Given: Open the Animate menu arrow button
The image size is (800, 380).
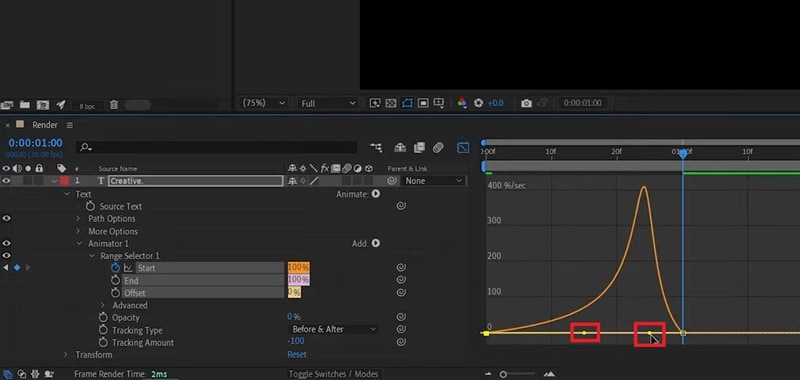Looking at the screenshot, I should point(376,194).
